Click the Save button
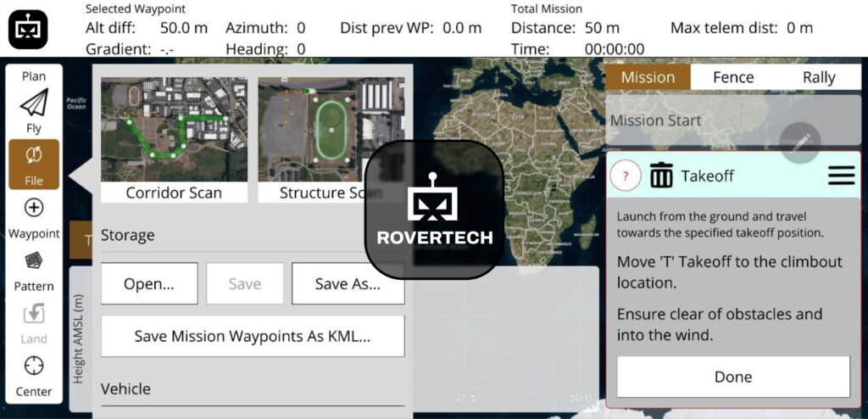The height and width of the screenshot is (419, 868). 245,283
